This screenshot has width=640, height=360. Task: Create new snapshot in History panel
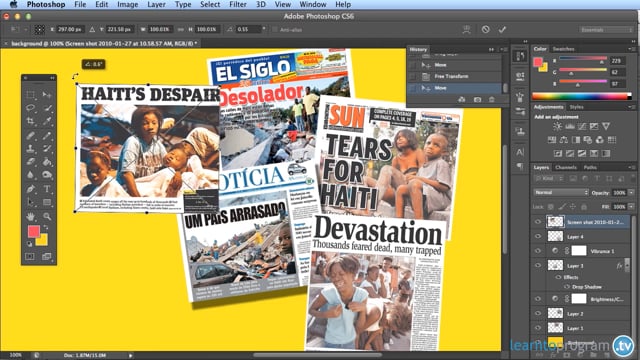point(477,100)
